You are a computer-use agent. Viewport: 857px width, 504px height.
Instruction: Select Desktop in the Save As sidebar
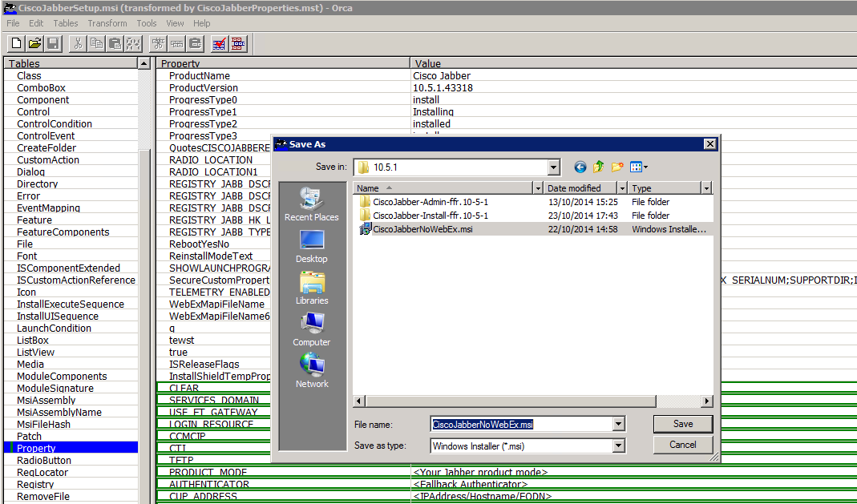click(x=312, y=246)
